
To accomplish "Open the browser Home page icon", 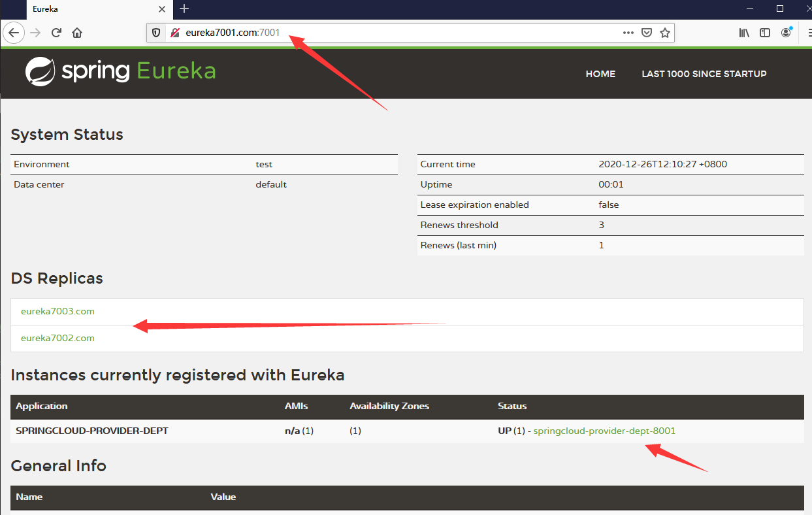I will (x=77, y=33).
